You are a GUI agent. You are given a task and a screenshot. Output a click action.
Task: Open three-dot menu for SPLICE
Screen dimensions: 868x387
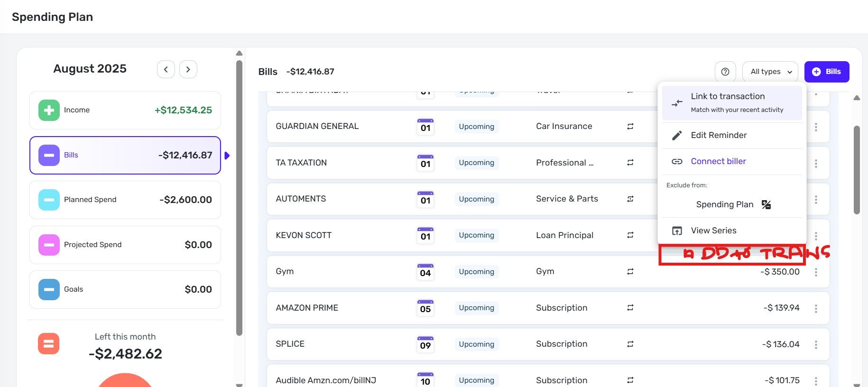[816, 345]
